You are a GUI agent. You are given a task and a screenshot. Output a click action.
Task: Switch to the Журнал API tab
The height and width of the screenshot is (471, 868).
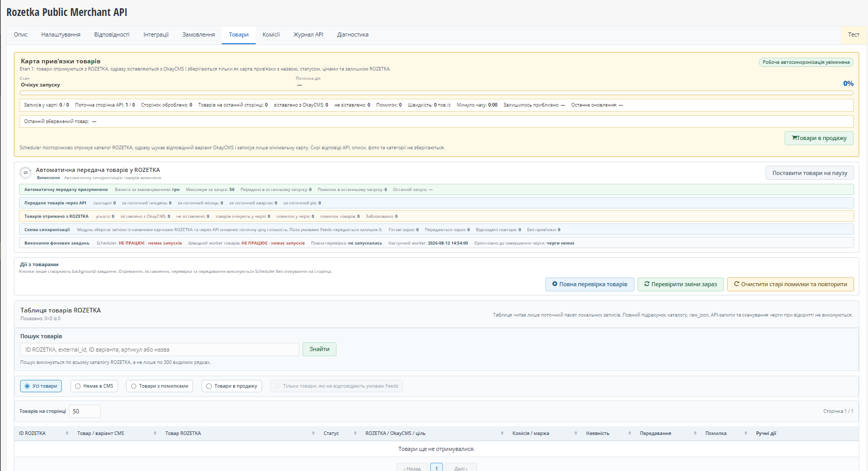coord(308,35)
